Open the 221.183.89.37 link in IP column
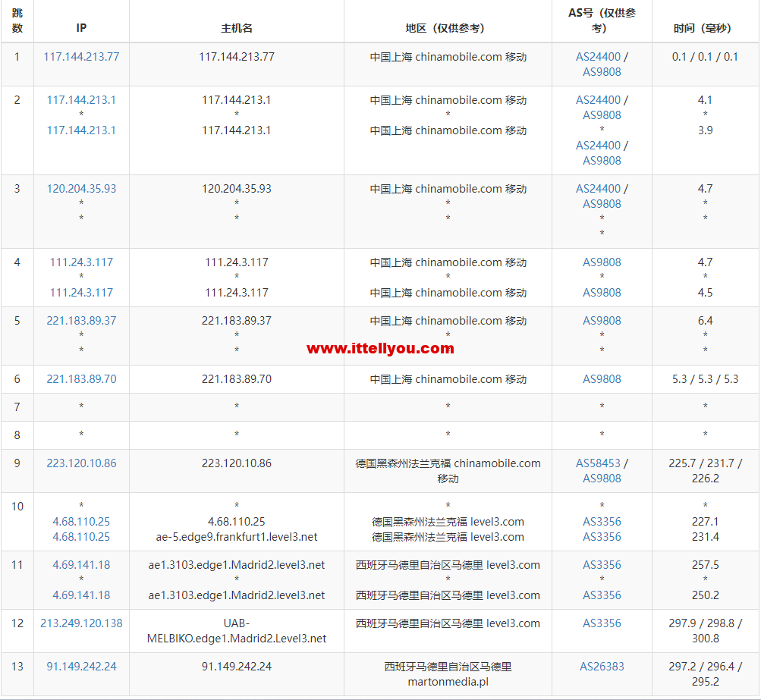 point(81,321)
